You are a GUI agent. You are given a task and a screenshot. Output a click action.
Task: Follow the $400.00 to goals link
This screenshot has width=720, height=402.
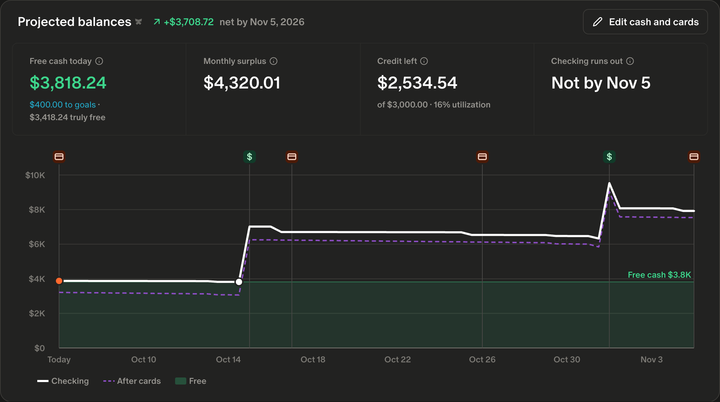63,105
